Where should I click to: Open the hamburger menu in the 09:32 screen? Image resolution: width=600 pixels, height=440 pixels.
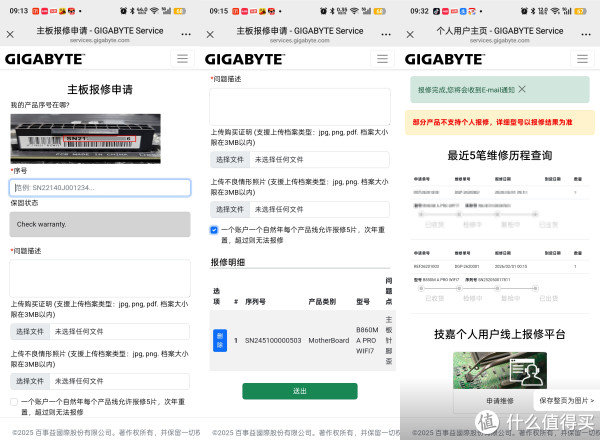point(582,59)
